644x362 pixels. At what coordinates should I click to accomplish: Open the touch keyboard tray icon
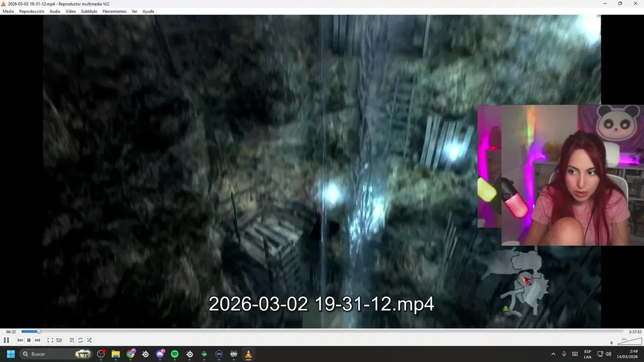click(x=575, y=354)
